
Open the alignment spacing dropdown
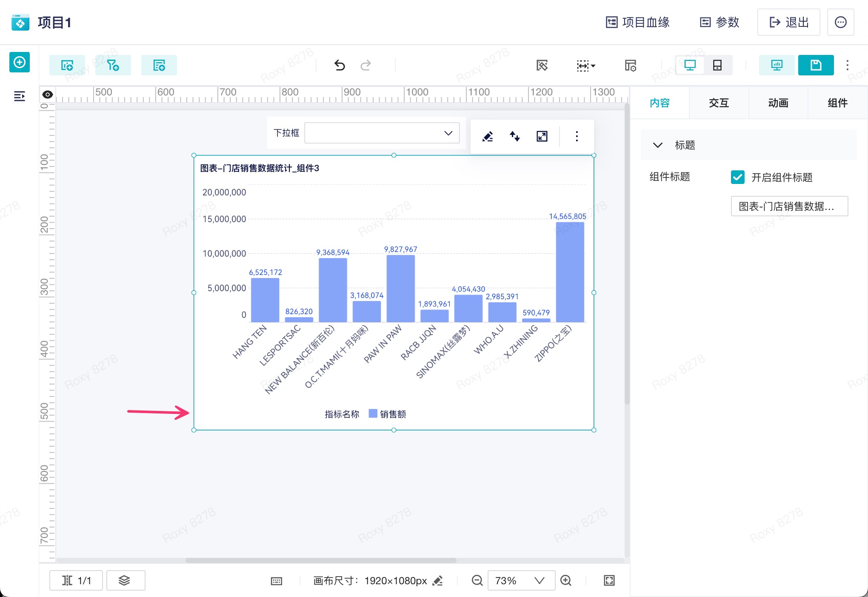tap(586, 65)
